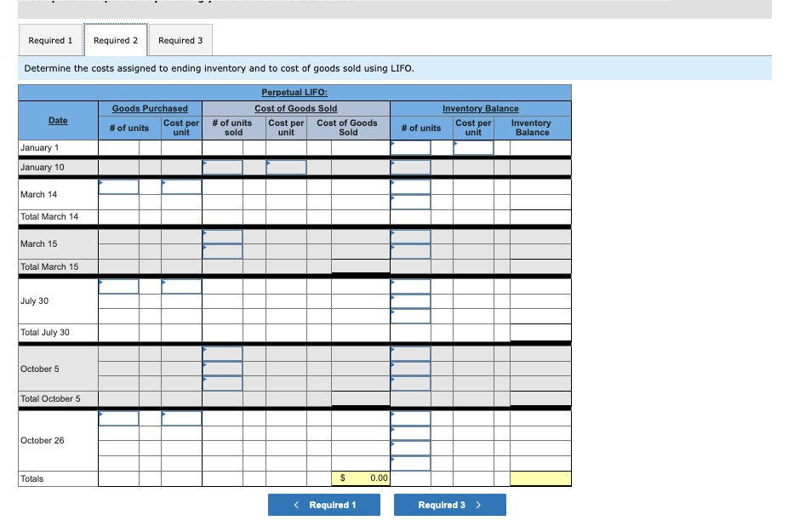
Task: Select March 14 purchased units cell
Action: pyautogui.click(x=118, y=186)
